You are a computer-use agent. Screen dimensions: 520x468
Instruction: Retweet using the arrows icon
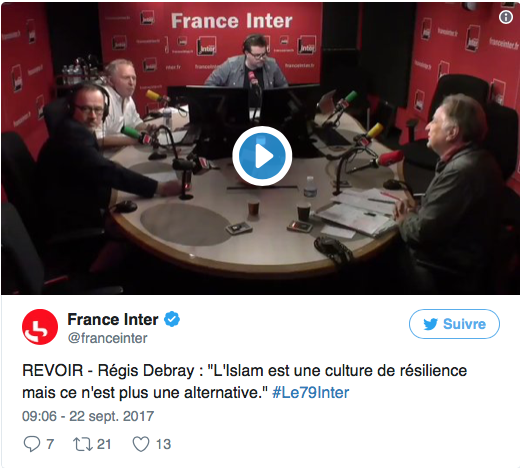[83, 444]
